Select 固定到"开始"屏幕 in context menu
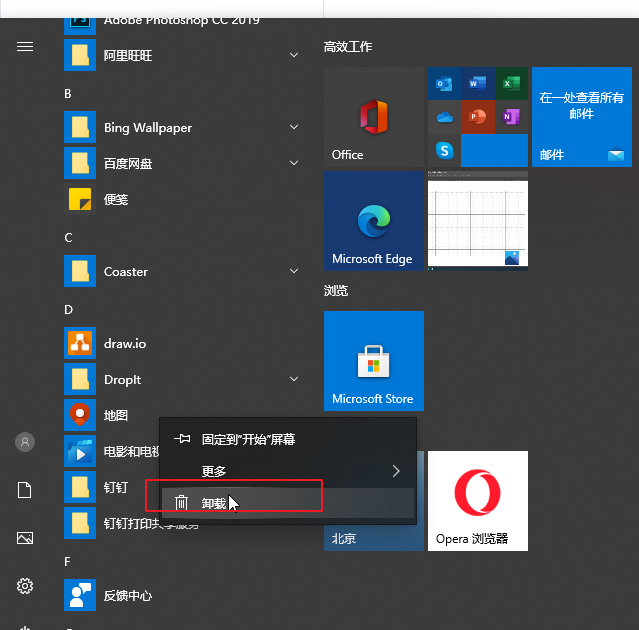 pos(288,439)
